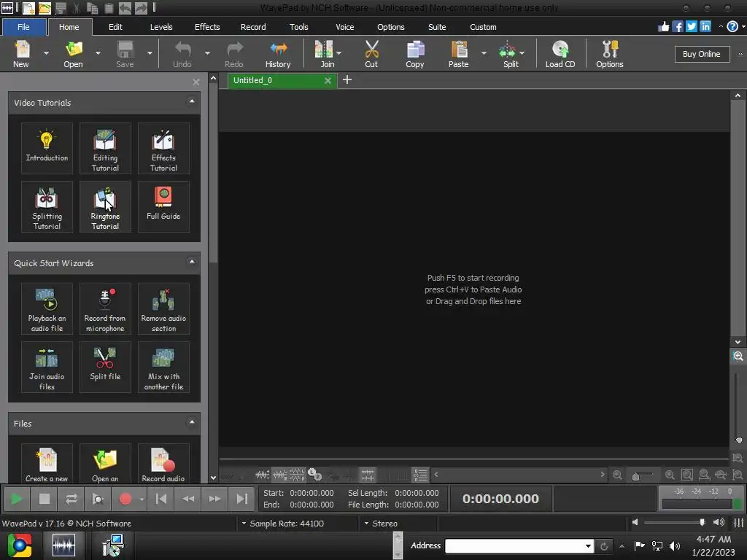Click the Go to End button
This screenshot has height=560, width=747.
[x=242, y=499]
